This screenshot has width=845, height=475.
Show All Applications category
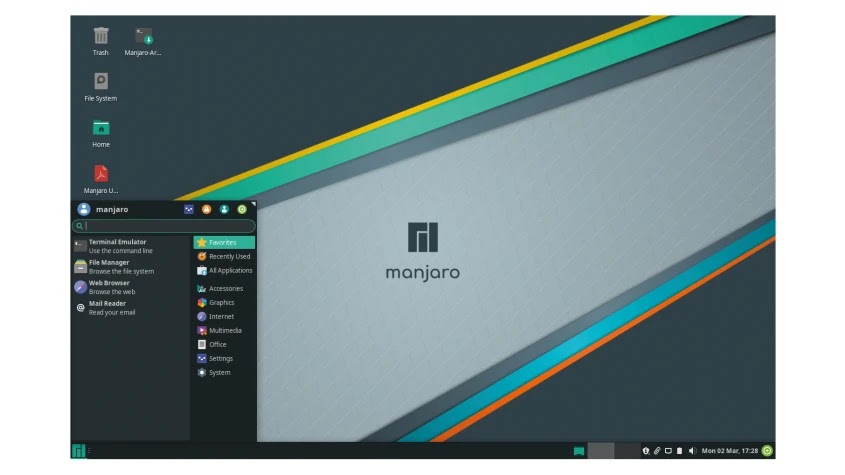pyautogui.click(x=224, y=271)
